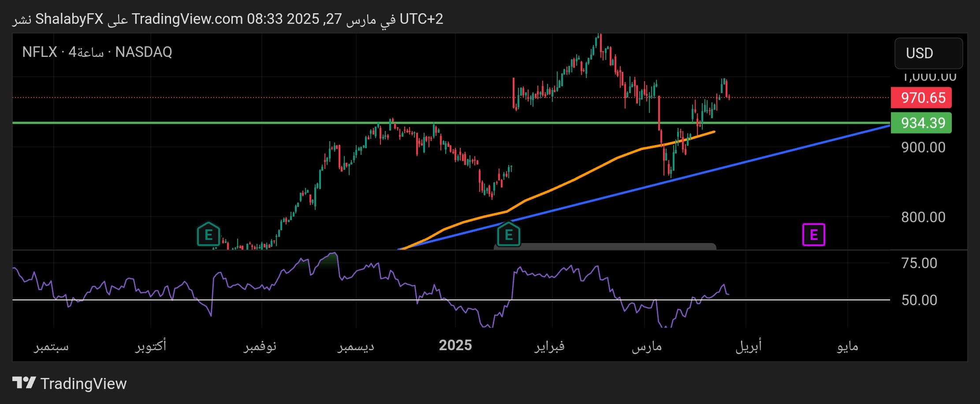Click the ديسمبر month label
Screen dimensions: 980x404
coord(356,346)
